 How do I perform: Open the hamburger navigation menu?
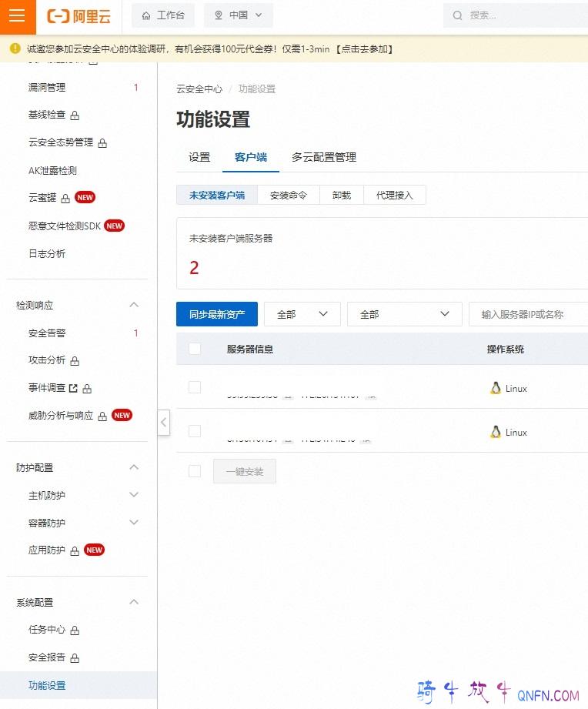click(18, 16)
